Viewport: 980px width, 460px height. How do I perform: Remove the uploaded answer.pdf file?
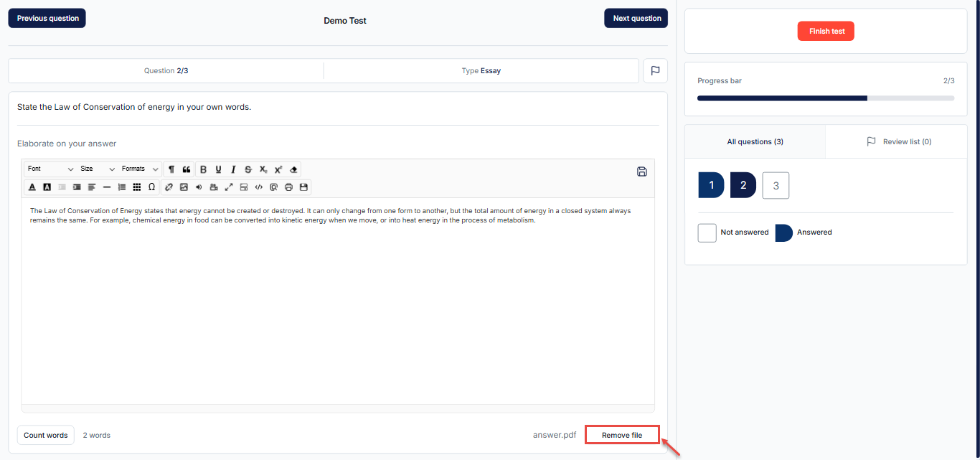point(622,435)
